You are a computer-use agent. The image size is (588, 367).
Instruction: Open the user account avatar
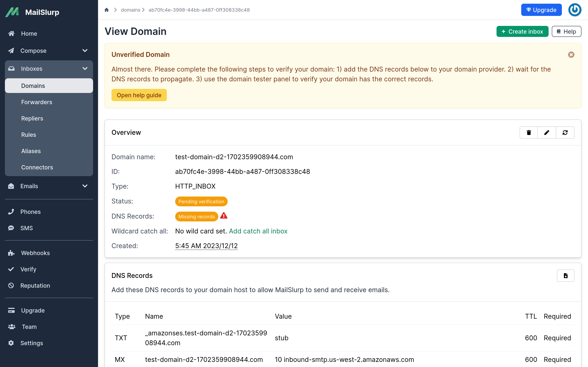click(x=575, y=10)
